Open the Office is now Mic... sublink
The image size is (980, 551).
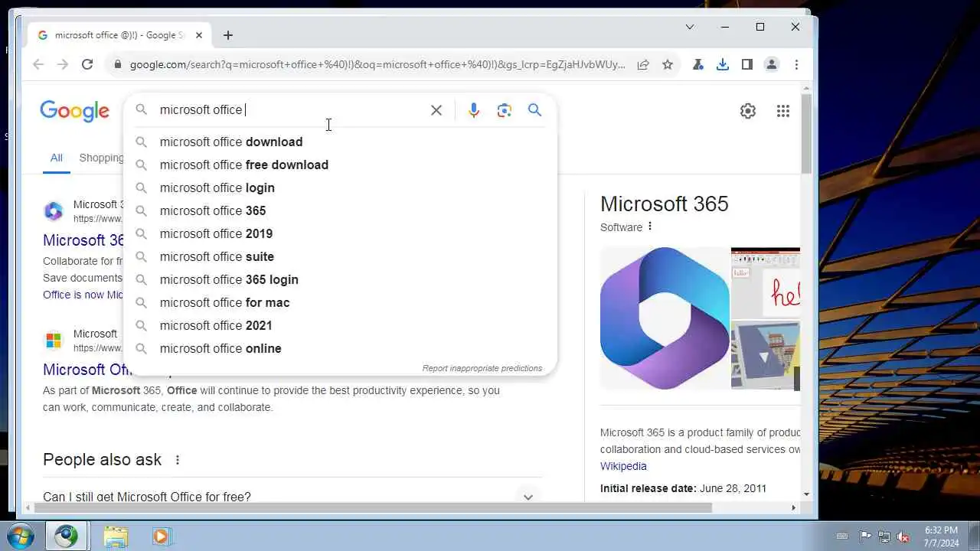[83, 295]
